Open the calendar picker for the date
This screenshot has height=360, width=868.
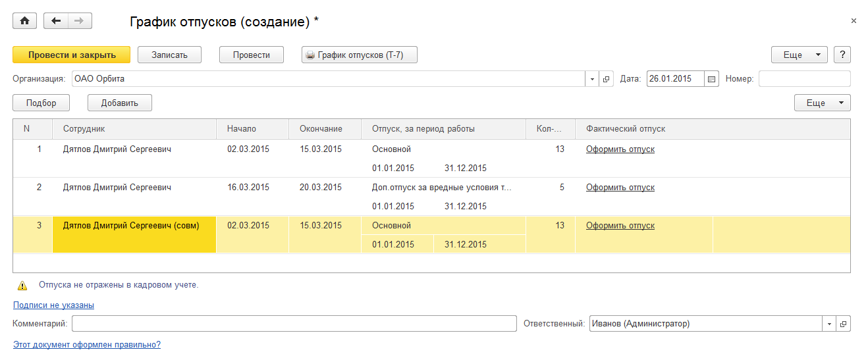(711, 79)
